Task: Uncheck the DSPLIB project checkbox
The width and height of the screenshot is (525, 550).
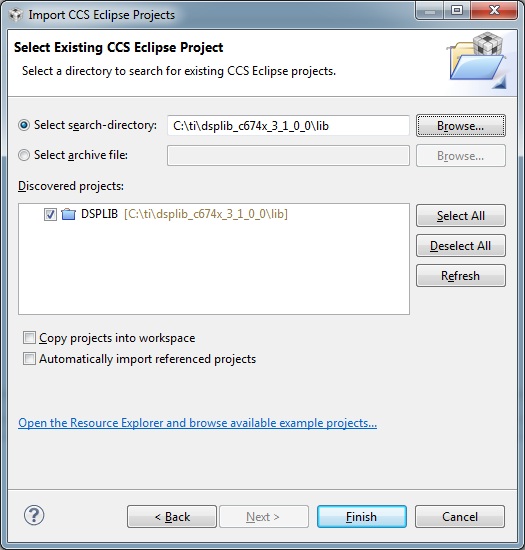Action: pyautogui.click(x=50, y=214)
